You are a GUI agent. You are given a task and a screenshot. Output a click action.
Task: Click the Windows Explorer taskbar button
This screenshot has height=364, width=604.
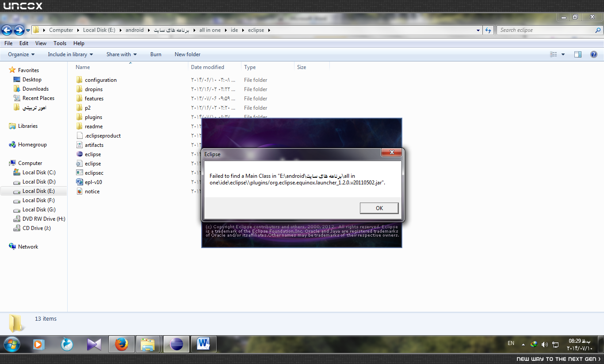(149, 344)
